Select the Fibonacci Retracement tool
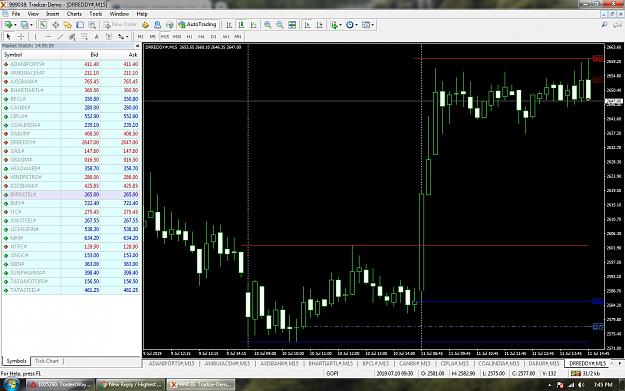Viewport: 625px width, 391px height. (x=85, y=37)
